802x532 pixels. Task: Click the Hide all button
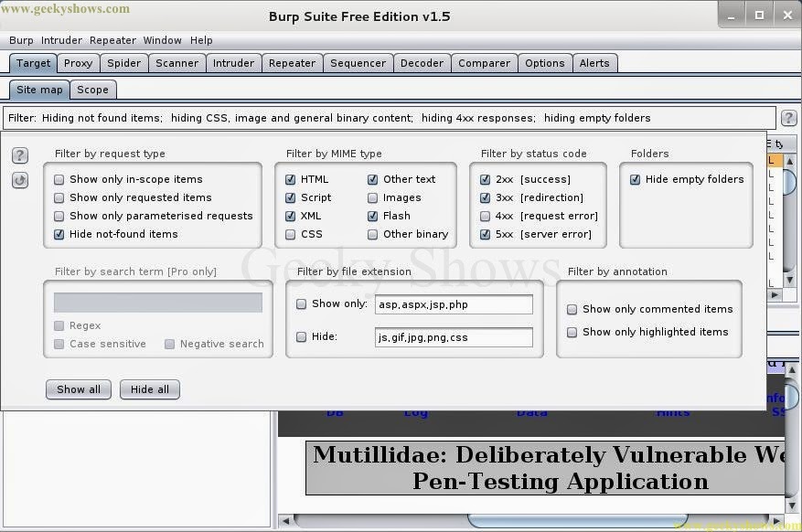click(x=149, y=388)
